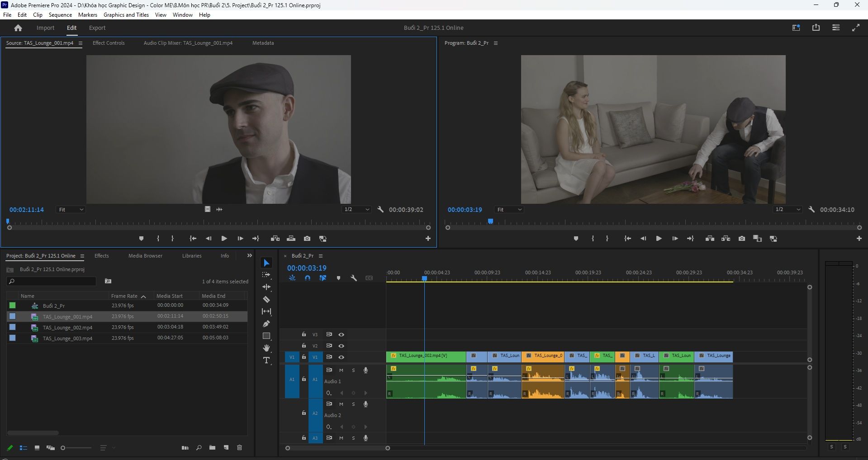Open Quick Export share icon
The image size is (868, 460).
(816, 28)
